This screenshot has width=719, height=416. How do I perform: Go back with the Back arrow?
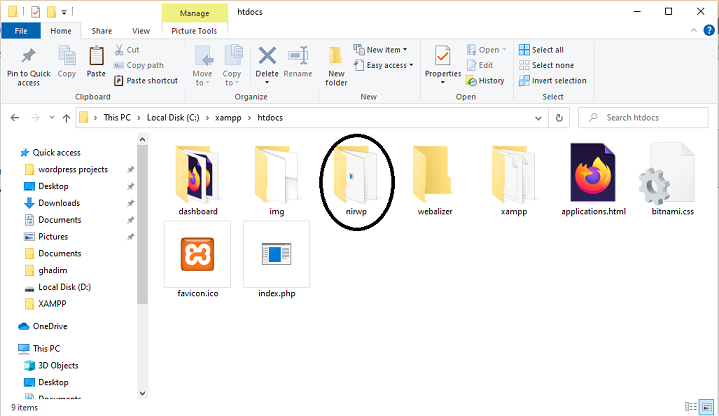(x=15, y=118)
